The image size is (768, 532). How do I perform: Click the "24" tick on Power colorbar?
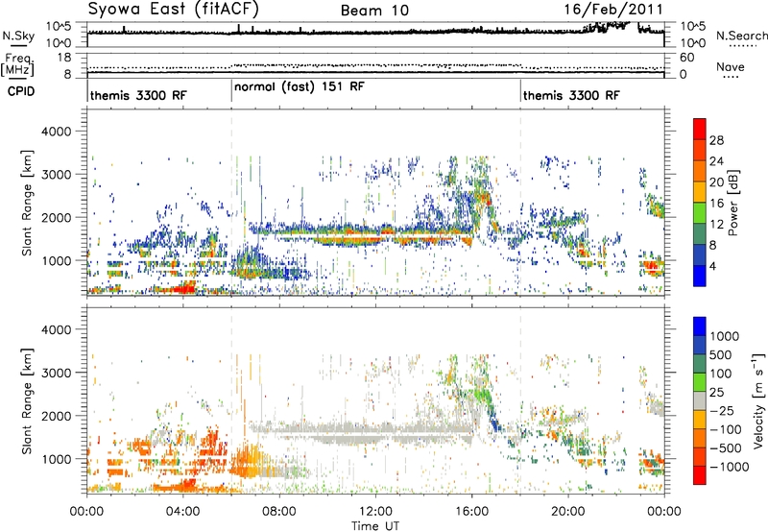(x=716, y=161)
